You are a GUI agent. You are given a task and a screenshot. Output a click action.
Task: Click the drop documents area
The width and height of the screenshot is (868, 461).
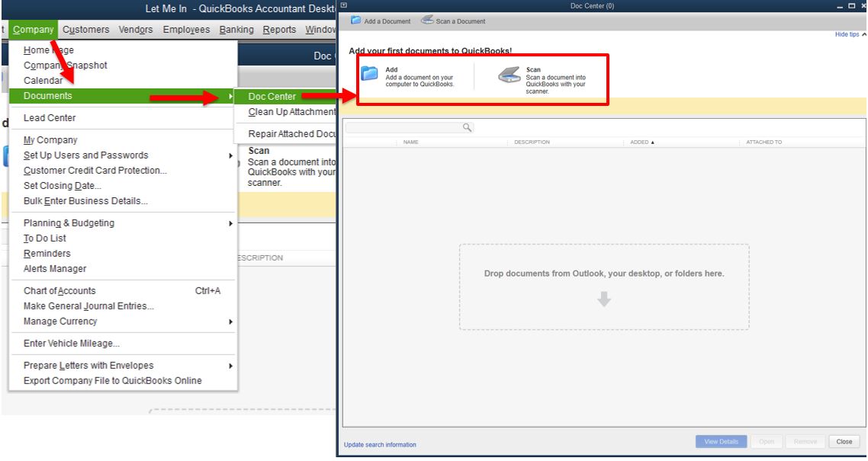604,287
